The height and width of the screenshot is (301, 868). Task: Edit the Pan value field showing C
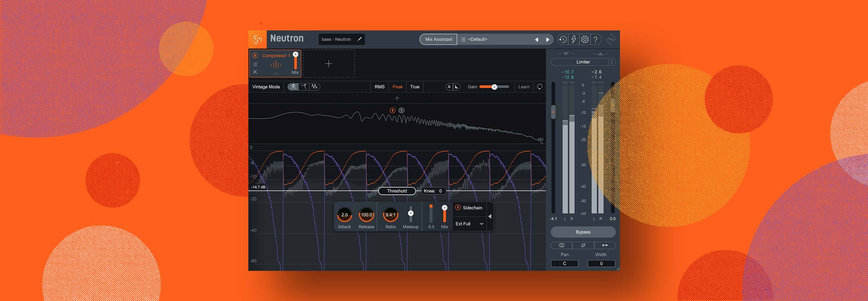(x=565, y=264)
